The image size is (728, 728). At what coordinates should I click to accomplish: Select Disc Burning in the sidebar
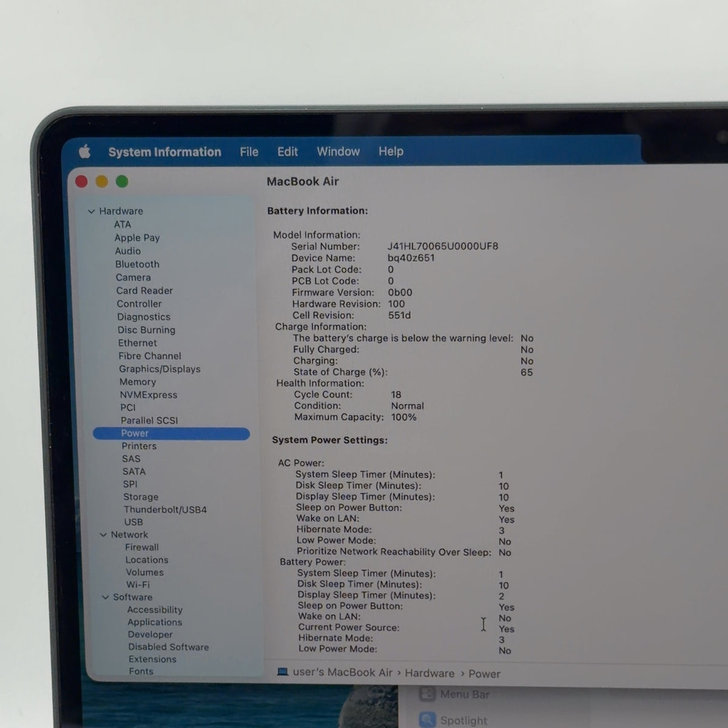click(x=147, y=329)
